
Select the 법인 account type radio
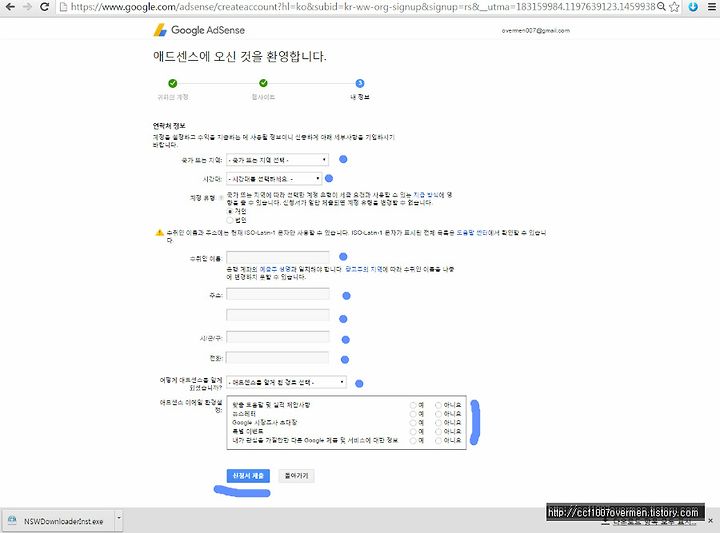230,220
